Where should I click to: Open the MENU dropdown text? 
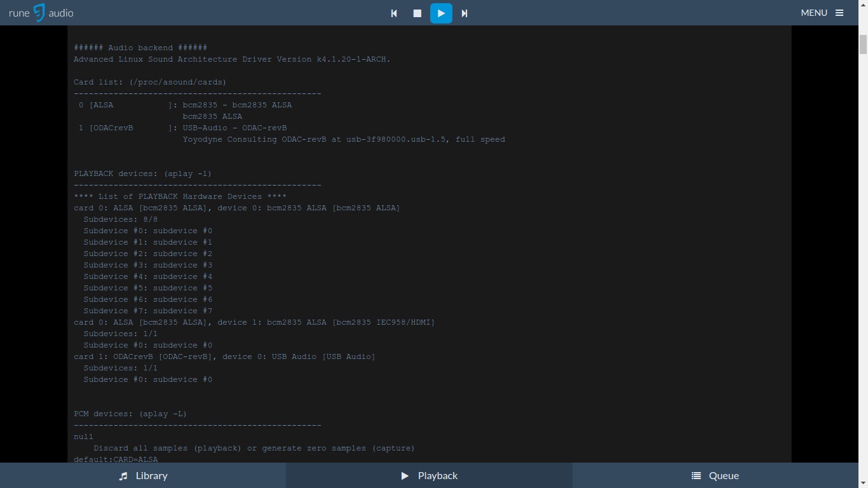[814, 13]
